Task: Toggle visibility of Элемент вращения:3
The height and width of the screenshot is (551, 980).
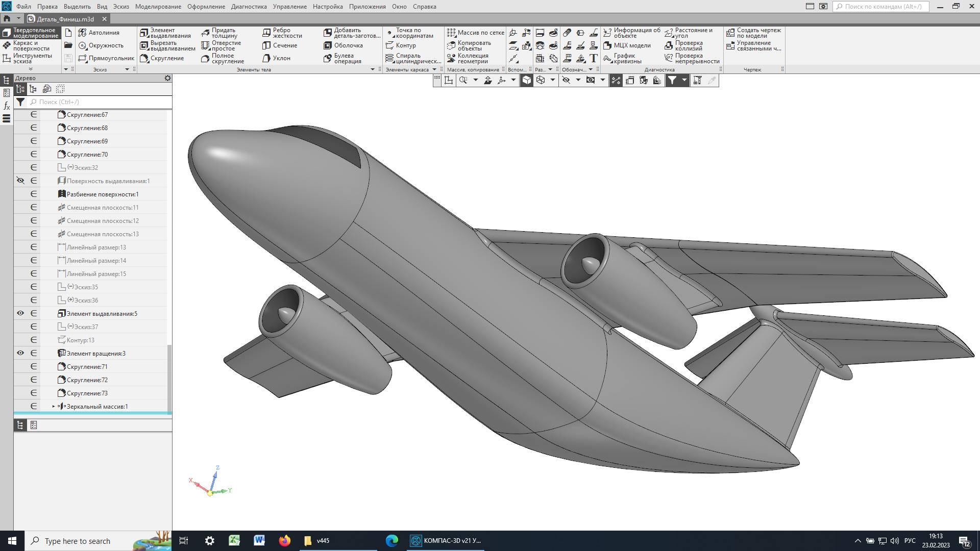Action: tap(20, 353)
